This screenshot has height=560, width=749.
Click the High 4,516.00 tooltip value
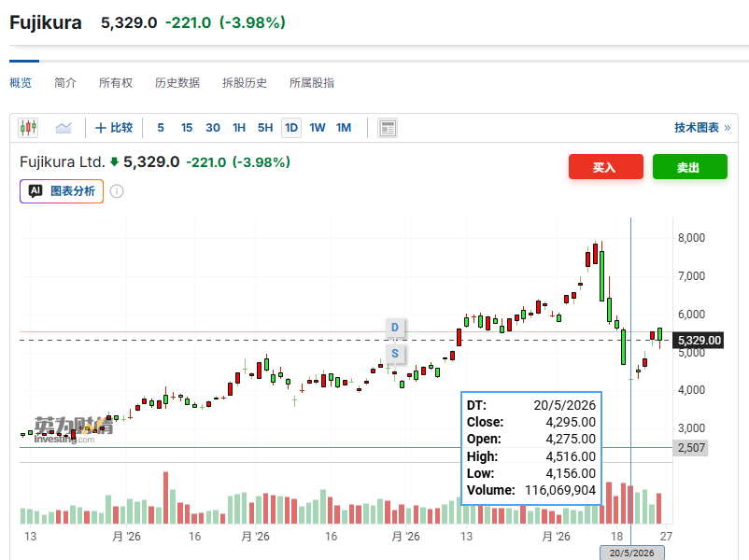click(x=571, y=456)
